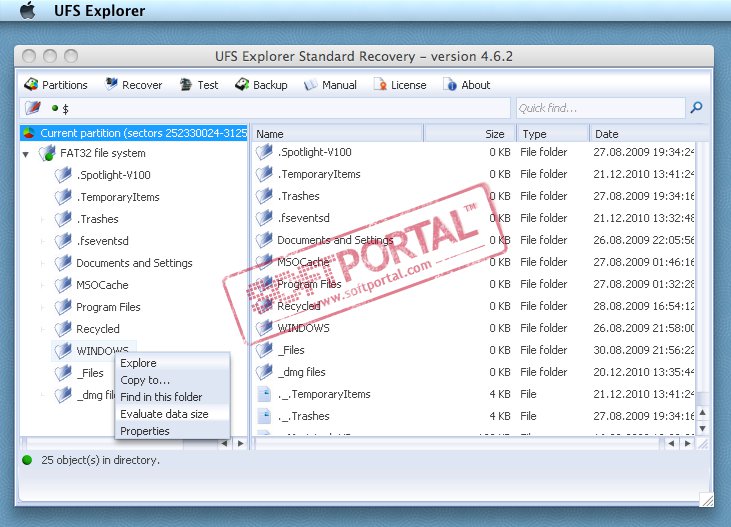
Task: Click into the Quick find field
Action: pyautogui.click(x=600, y=108)
